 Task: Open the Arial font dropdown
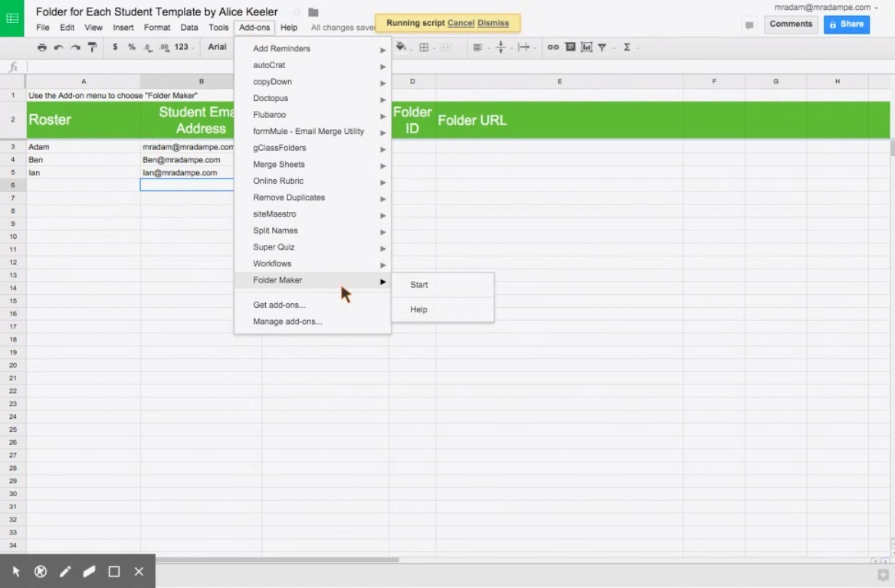point(218,47)
